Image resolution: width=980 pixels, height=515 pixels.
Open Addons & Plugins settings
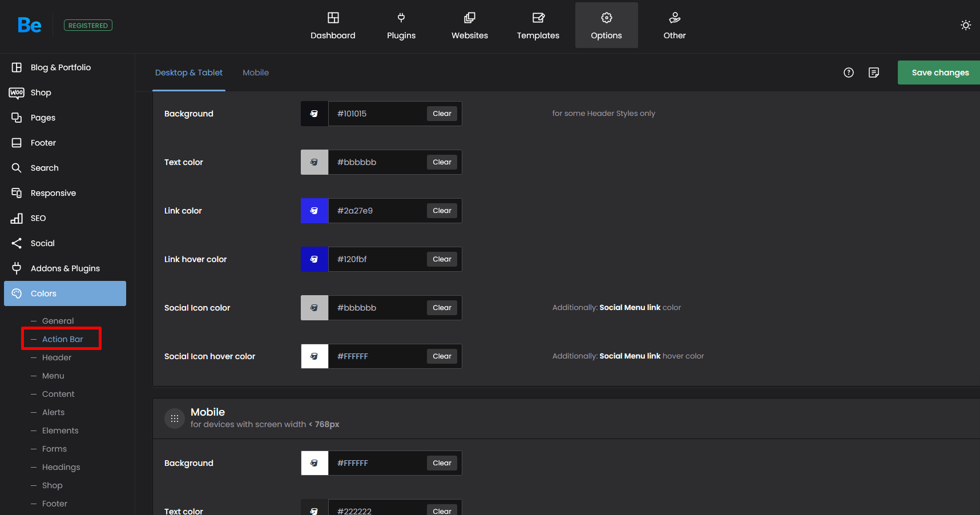[x=65, y=268]
